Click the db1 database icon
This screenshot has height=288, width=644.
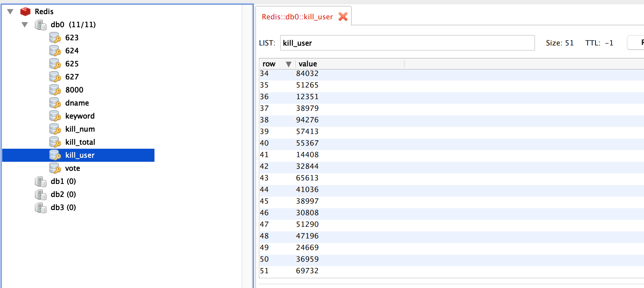point(40,181)
